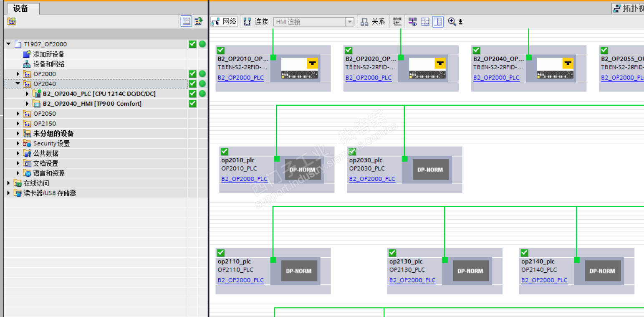Click the green port square on op2130_plc
The width and height of the screenshot is (644, 317).
tap(445, 260)
